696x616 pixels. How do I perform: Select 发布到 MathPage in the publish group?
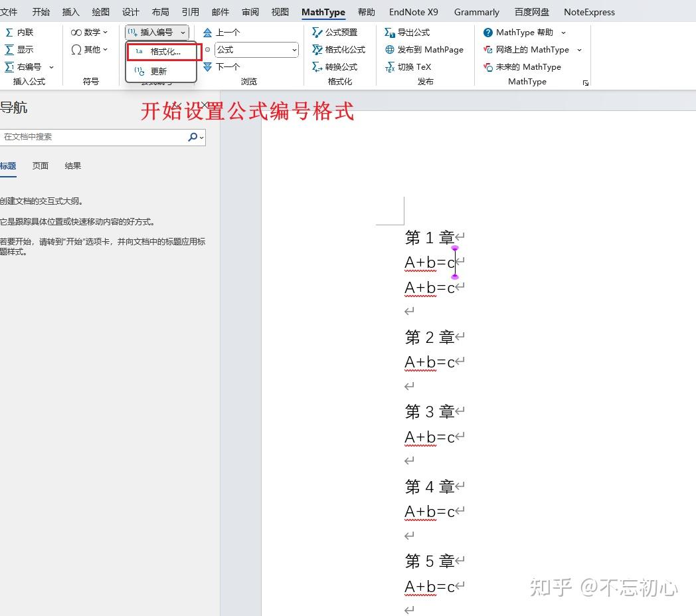point(425,49)
